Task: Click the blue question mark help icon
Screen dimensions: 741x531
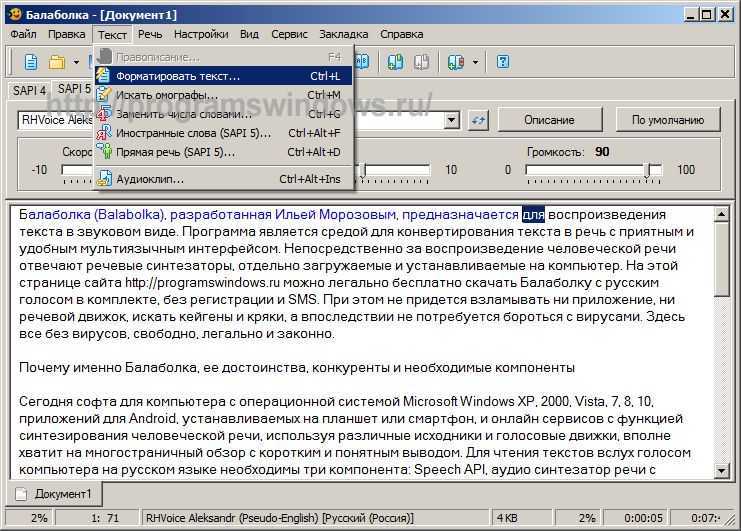Action: tap(503, 62)
